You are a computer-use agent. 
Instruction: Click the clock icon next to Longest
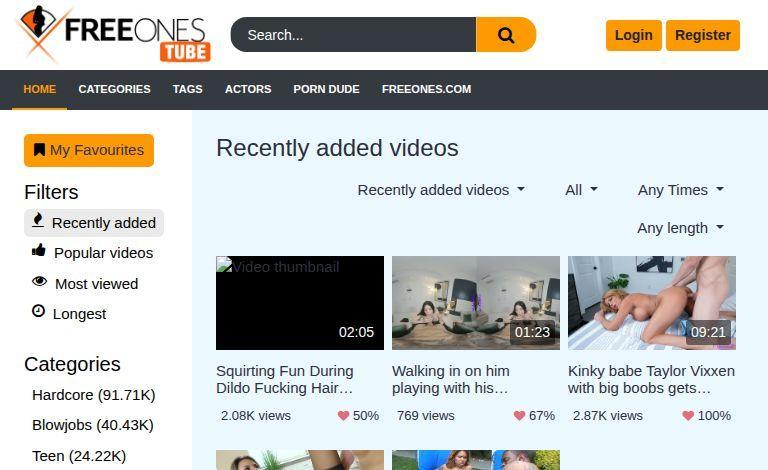(x=39, y=312)
